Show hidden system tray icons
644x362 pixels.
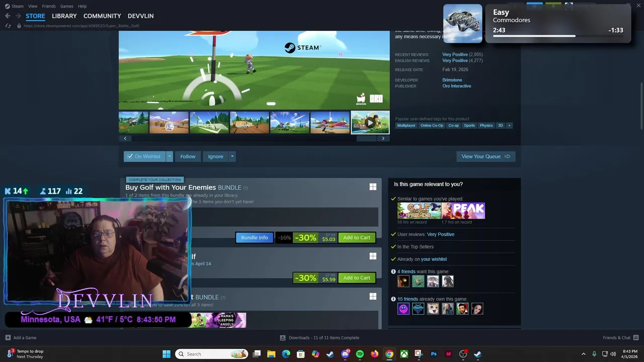[x=584, y=354]
